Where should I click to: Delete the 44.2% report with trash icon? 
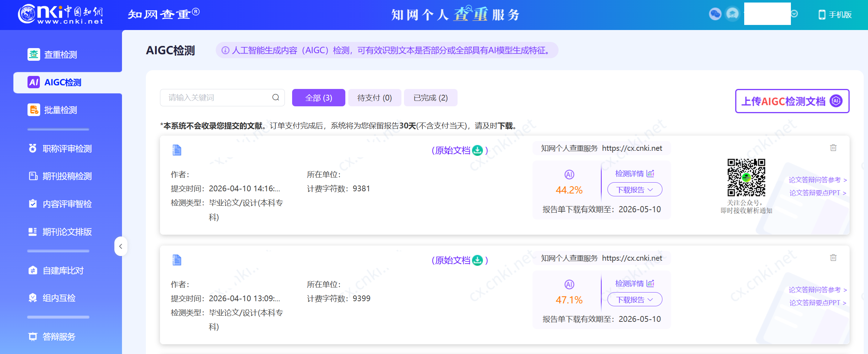point(833,148)
